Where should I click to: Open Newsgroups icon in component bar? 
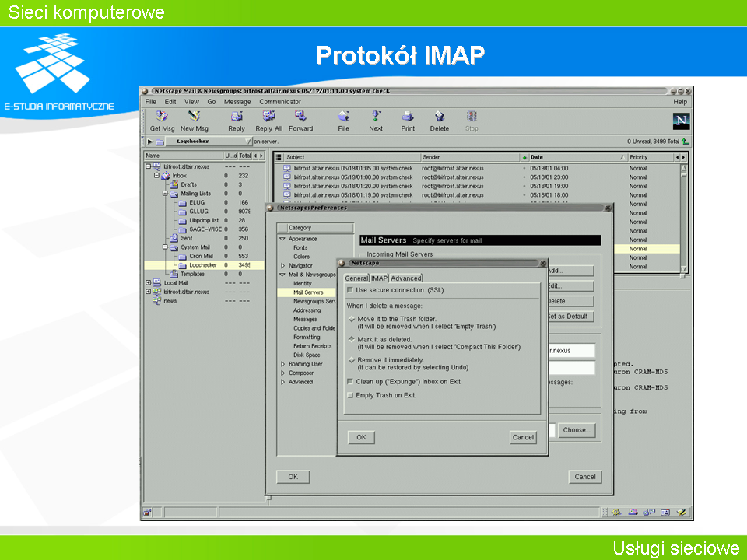[649, 513]
